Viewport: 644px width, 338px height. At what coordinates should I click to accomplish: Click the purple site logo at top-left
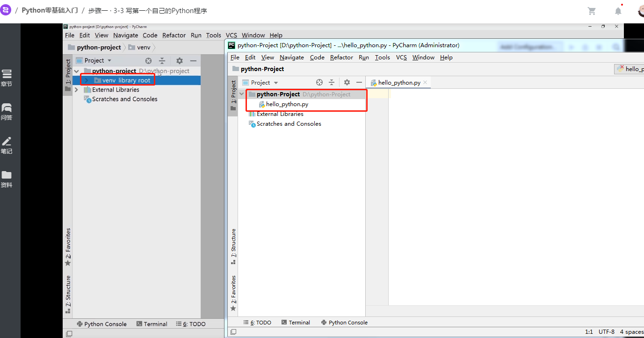[x=5, y=10]
